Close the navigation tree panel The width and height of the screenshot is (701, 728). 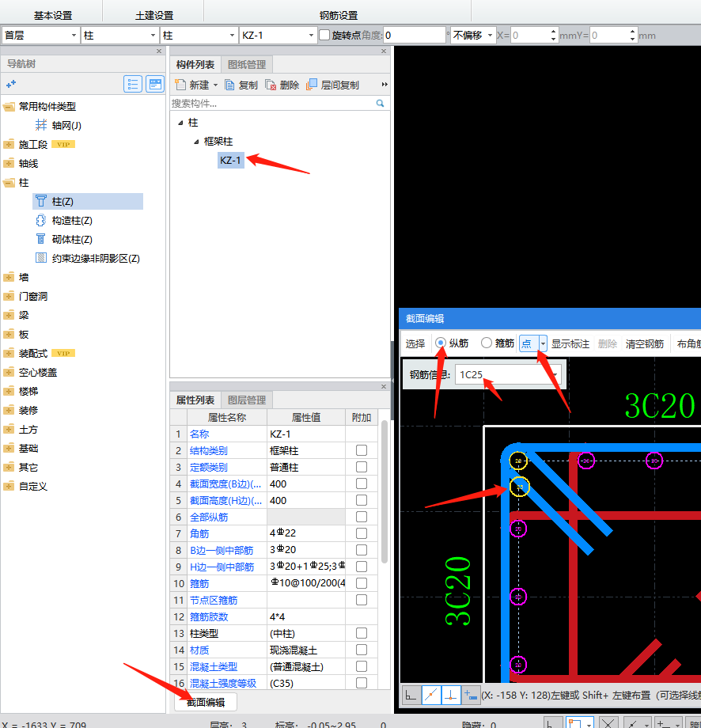coord(159,51)
